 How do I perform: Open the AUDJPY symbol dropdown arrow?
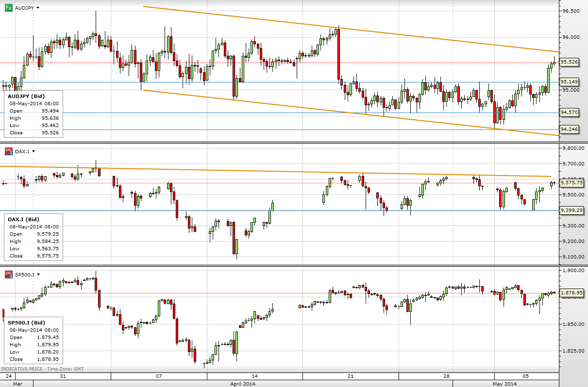point(38,8)
